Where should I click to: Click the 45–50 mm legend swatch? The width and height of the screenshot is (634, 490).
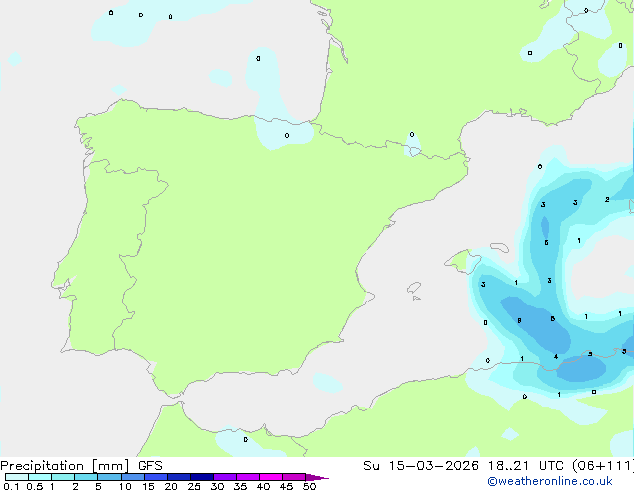(294, 477)
